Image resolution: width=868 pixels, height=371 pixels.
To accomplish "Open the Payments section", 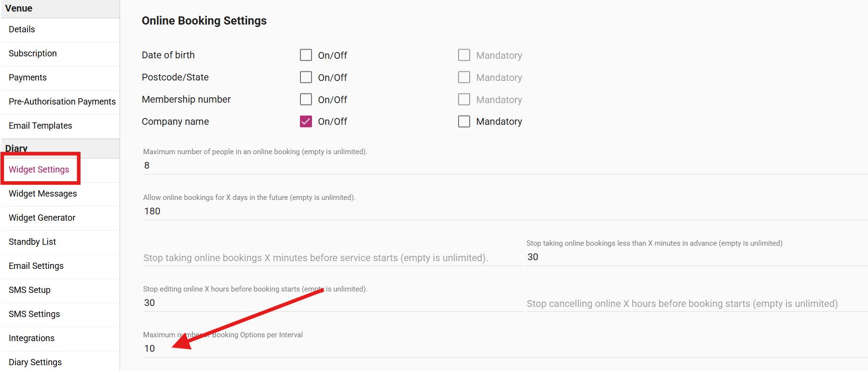I will tap(27, 78).
